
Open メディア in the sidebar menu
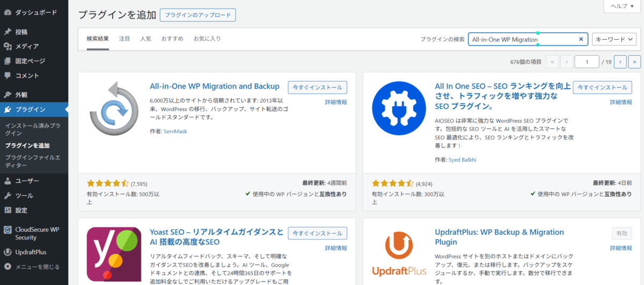26,46
